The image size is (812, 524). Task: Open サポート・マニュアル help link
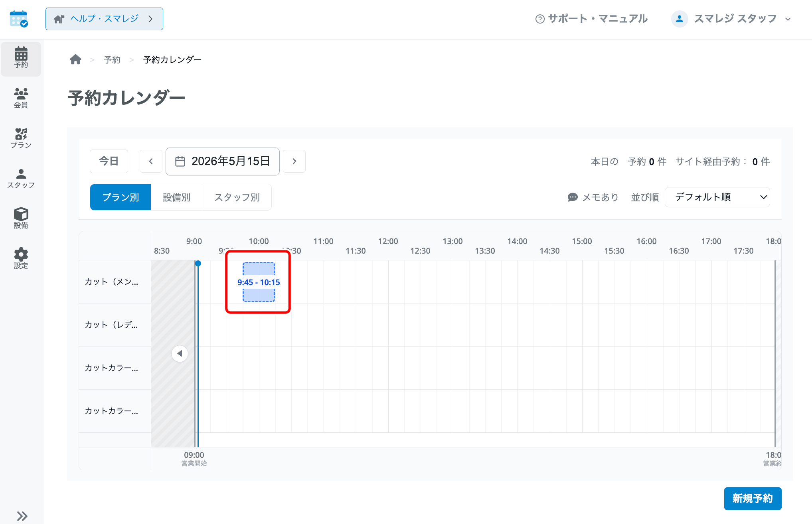point(591,19)
